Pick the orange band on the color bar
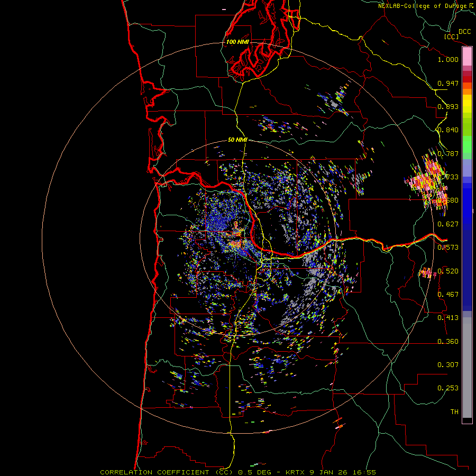 467,91
